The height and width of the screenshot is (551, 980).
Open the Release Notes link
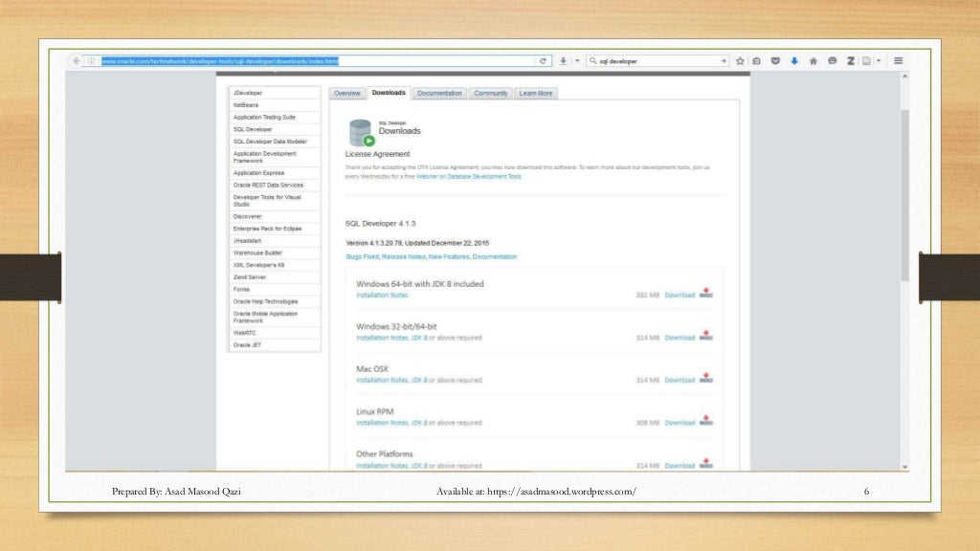point(403,256)
